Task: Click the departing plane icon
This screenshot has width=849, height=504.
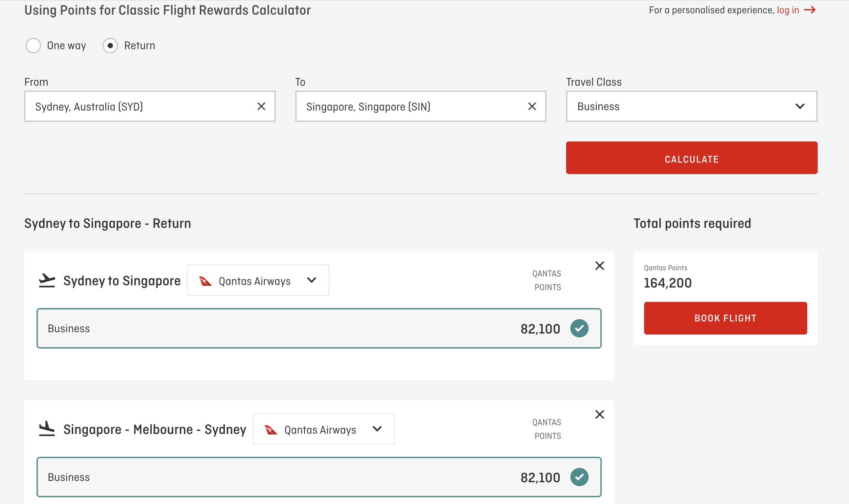Action: click(x=47, y=281)
